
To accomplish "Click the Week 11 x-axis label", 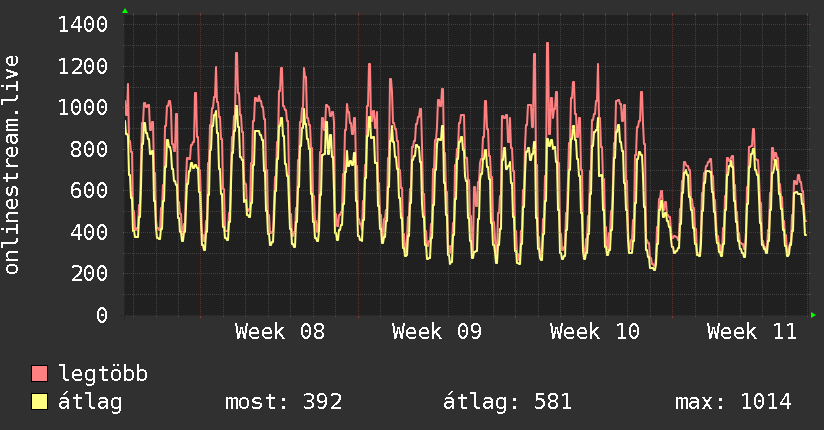I will tap(752, 332).
